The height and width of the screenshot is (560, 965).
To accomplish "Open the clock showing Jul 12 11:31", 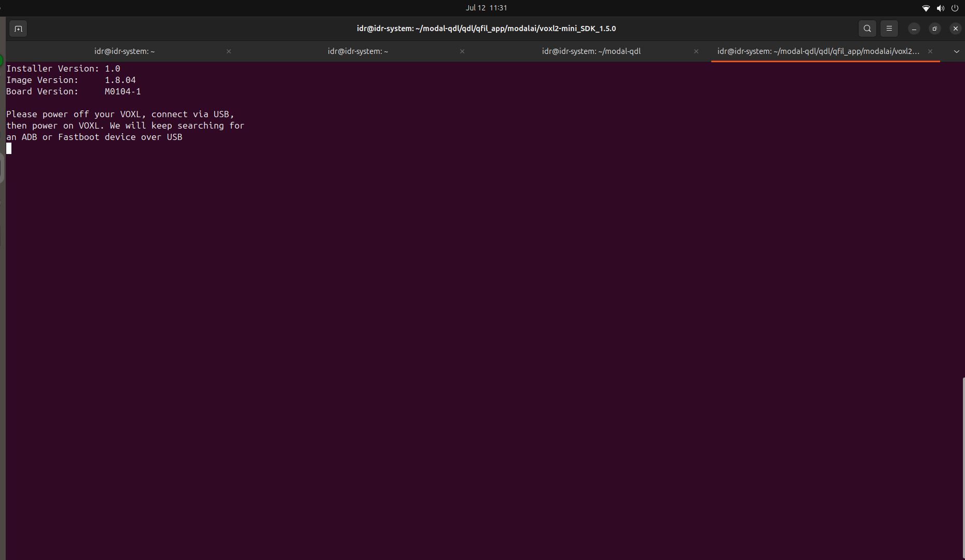I will (x=486, y=8).
